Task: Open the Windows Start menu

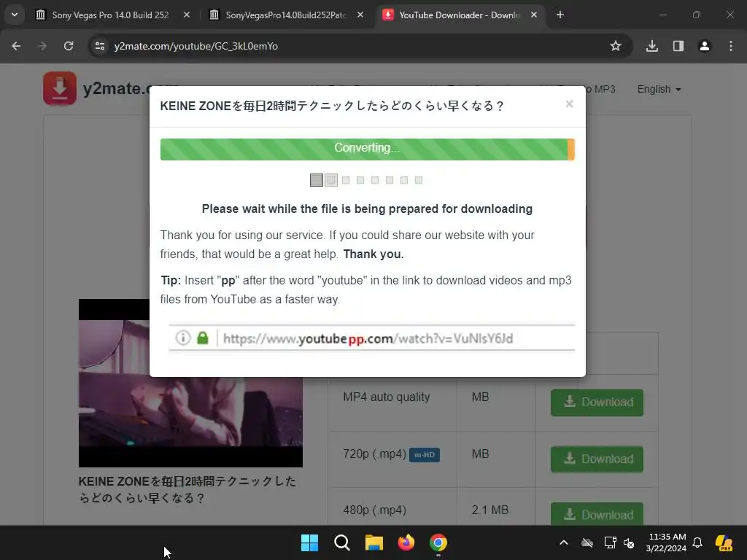Action: click(x=309, y=542)
